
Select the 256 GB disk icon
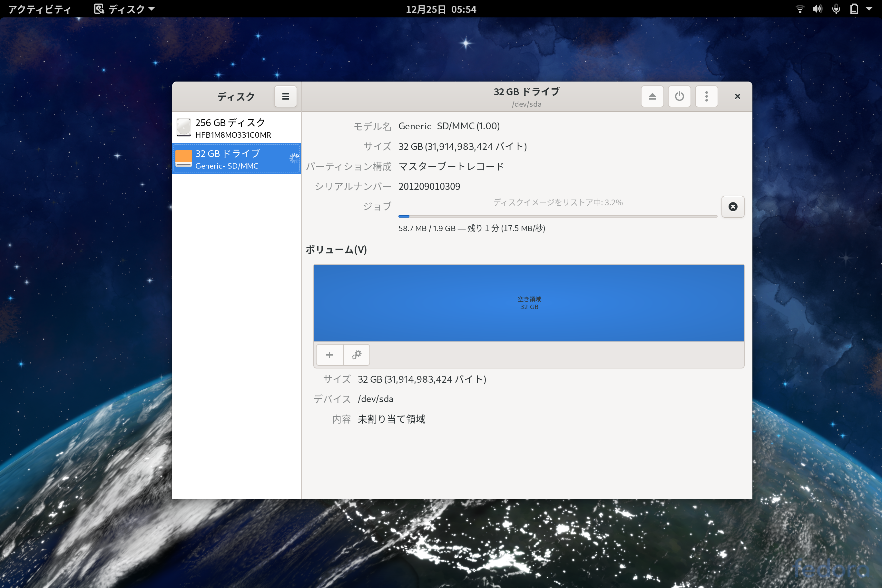tap(184, 128)
